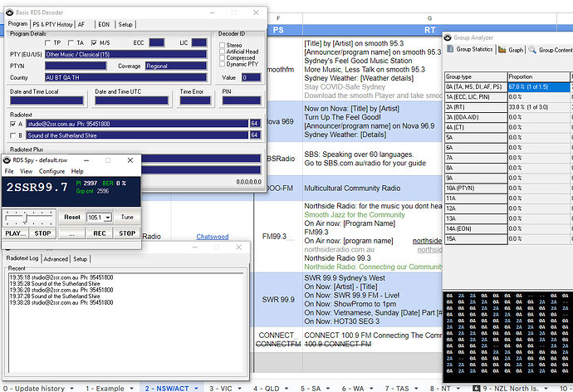The height and width of the screenshot is (392, 573).
Task: Open the 105.1 frequency dropdown
Action: (106, 217)
